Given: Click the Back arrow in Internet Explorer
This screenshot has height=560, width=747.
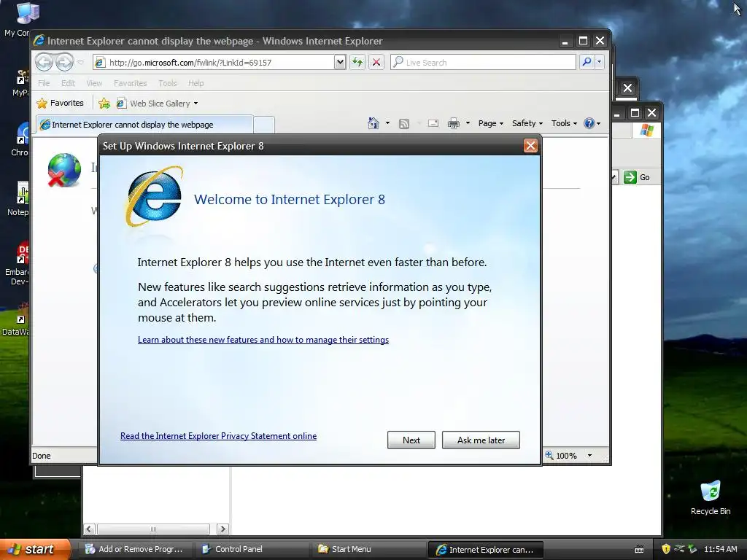Looking at the screenshot, I should coord(44,62).
